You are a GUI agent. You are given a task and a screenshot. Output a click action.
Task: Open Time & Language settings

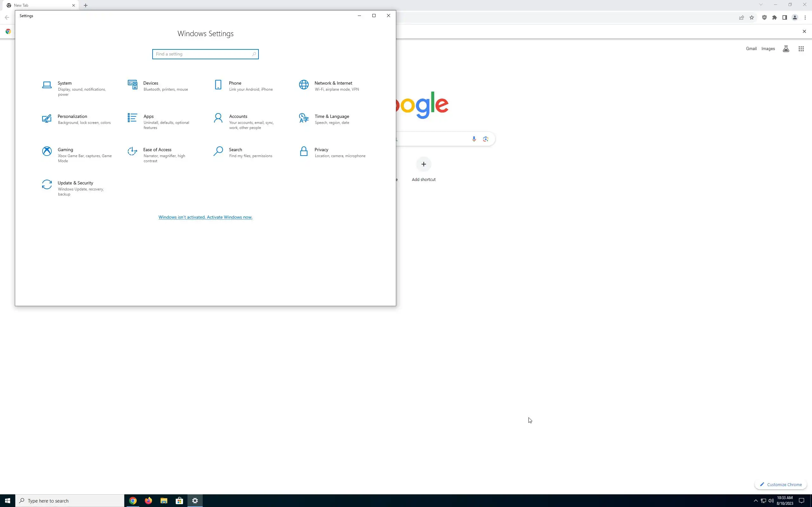tap(331, 117)
